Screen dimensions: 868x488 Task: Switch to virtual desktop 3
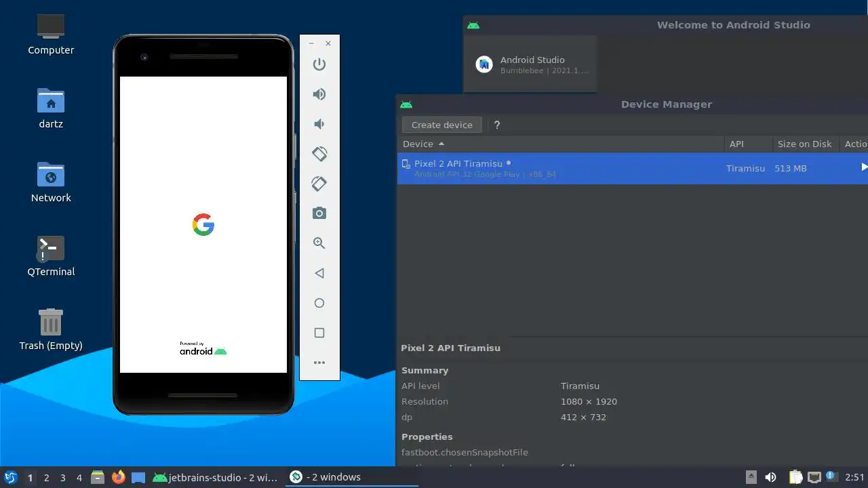coord(63,477)
